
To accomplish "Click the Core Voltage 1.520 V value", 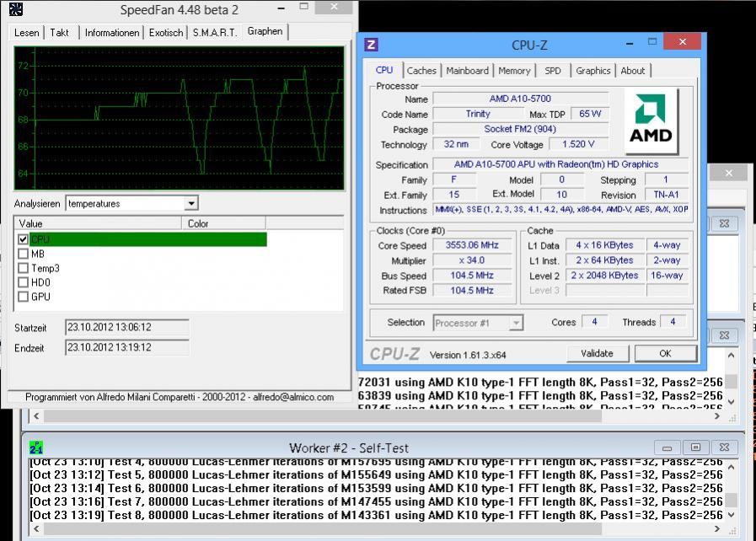I will tap(578, 144).
